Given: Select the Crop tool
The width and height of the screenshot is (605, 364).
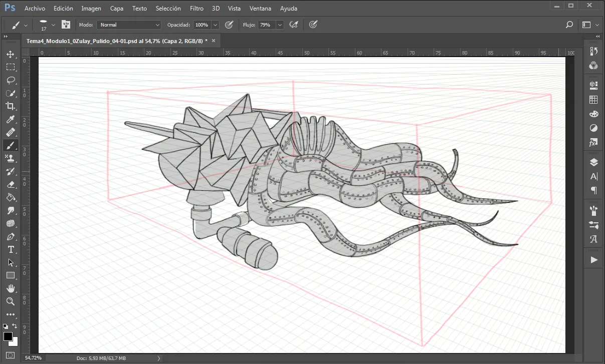Looking at the screenshot, I should pyautogui.click(x=11, y=106).
